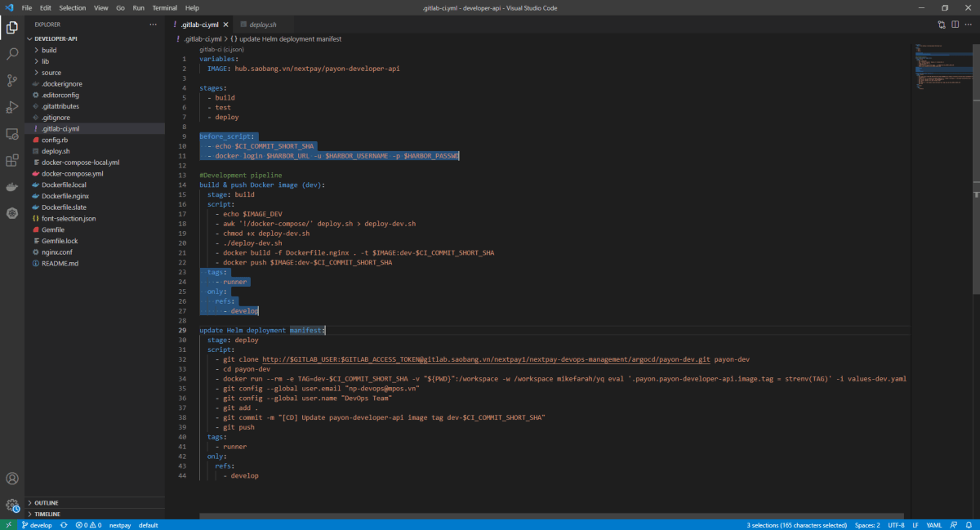Open the View menu
980x530 pixels.
click(101, 7)
